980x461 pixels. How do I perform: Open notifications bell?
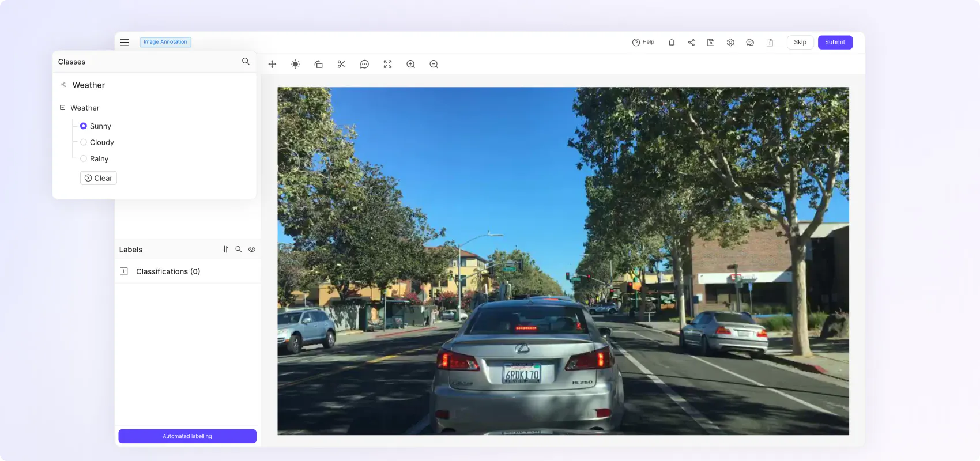click(672, 42)
